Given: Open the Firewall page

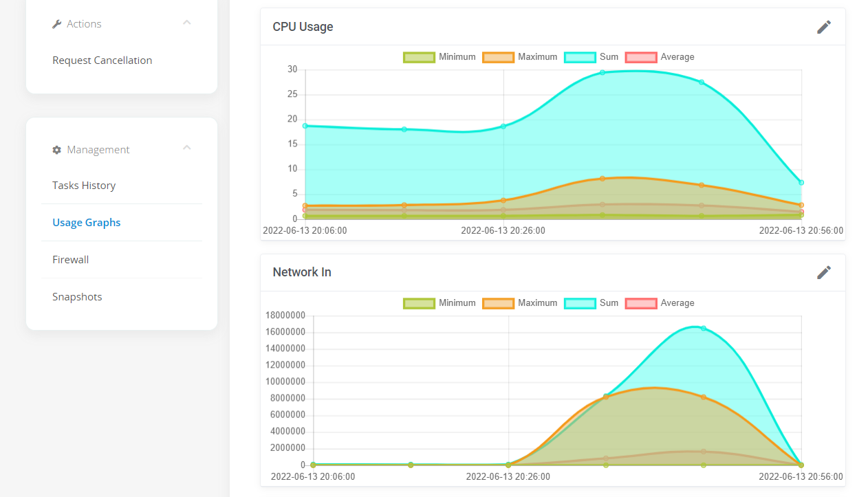Looking at the screenshot, I should 71,259.
